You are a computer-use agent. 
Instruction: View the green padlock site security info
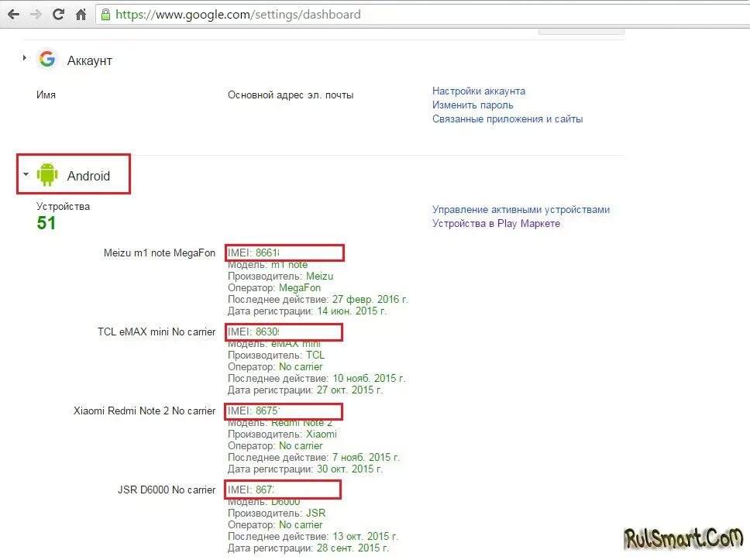pos(105,15)
